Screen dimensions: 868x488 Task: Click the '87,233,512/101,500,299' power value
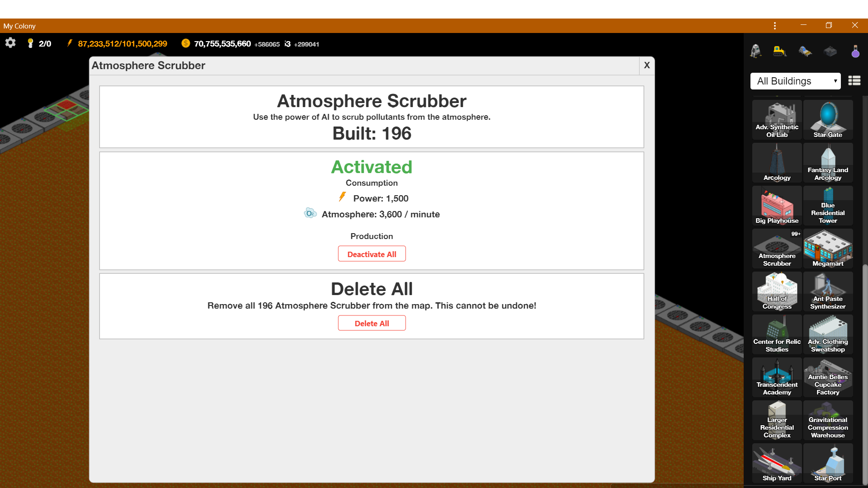[x=123, y=43]
